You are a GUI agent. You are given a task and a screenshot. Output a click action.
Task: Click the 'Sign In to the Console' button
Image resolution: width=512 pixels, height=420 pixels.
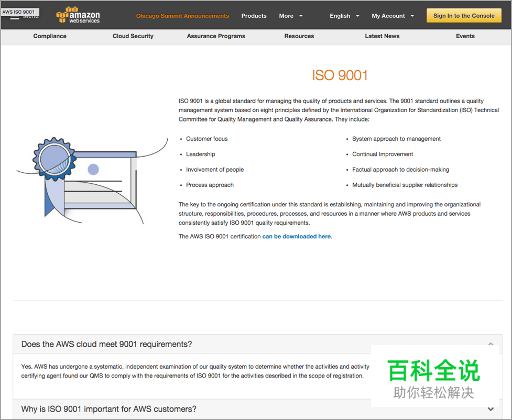click(464, 16)
